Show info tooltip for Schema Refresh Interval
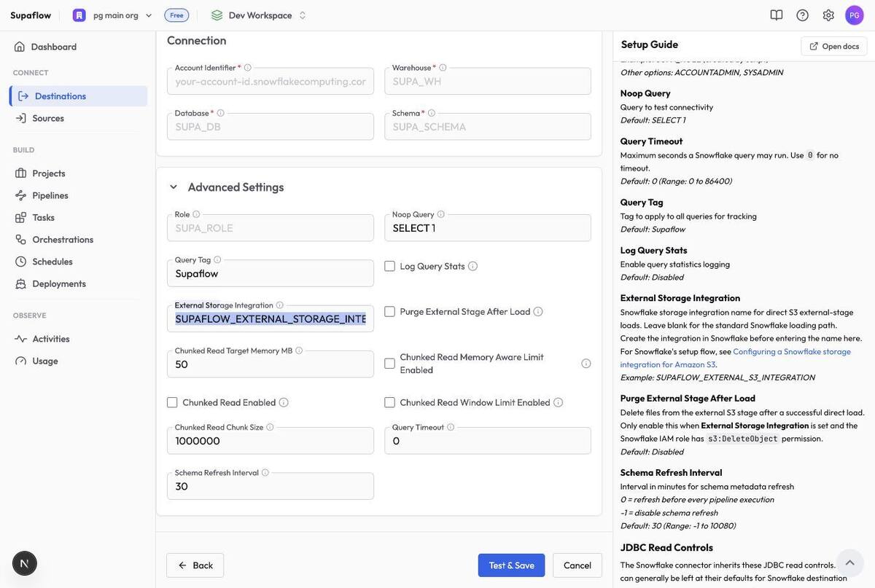875x588 pixels. tap(265, 472)
